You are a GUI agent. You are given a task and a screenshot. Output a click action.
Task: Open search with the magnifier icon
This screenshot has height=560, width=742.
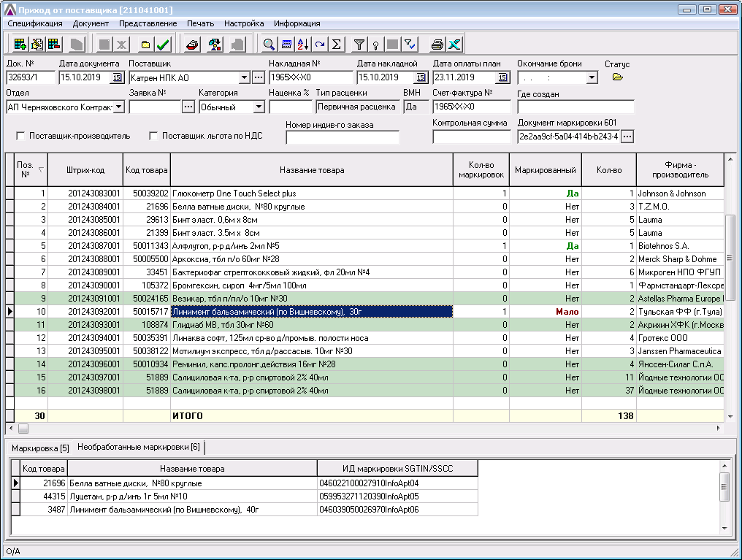269,45
